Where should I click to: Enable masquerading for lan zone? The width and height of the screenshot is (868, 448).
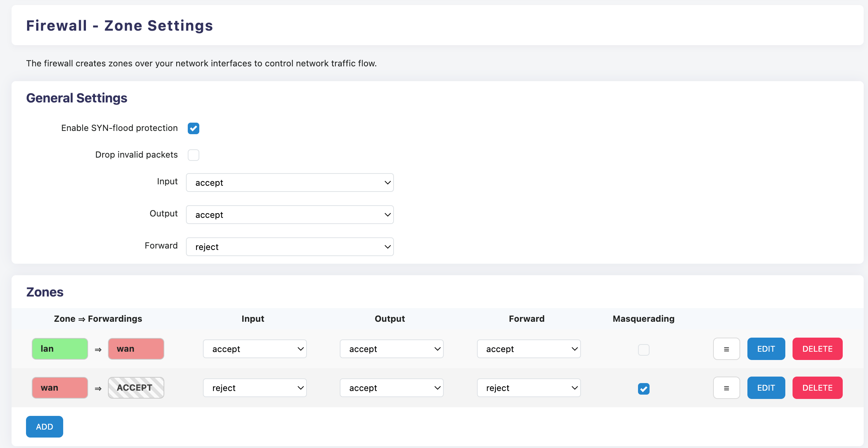(643, 350)
